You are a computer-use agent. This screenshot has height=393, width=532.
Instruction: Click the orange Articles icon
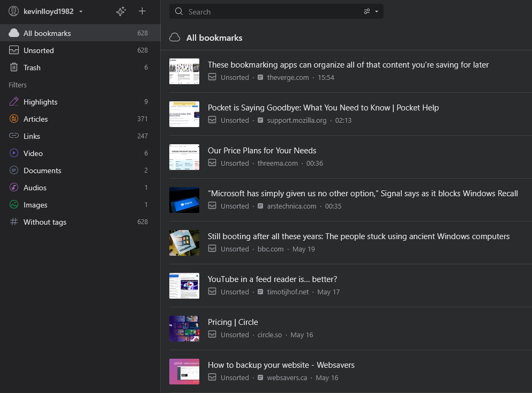coord(14,118)
